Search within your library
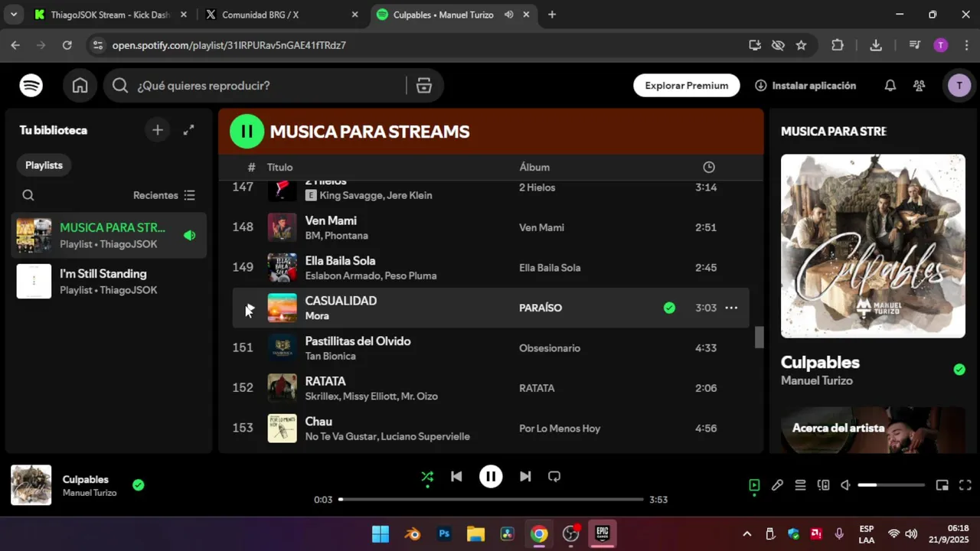 coord(28,195)
